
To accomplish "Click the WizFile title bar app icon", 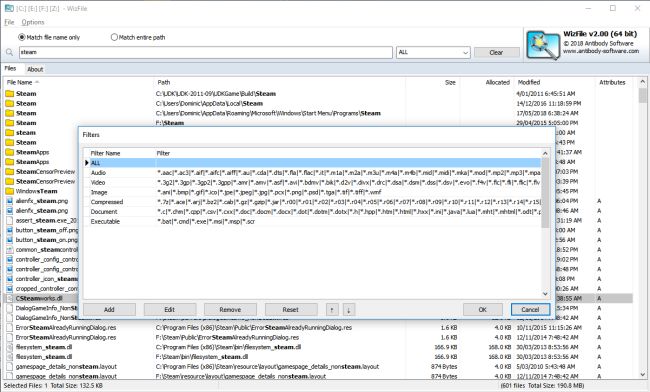I will pyautogui.click(x=9, y=8).
